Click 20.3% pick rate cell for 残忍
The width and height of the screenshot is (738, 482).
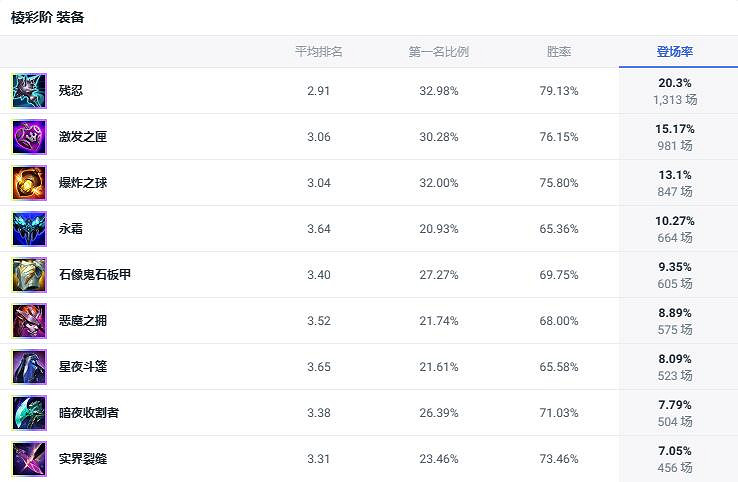pyautogui.click(x=675, y=83)
